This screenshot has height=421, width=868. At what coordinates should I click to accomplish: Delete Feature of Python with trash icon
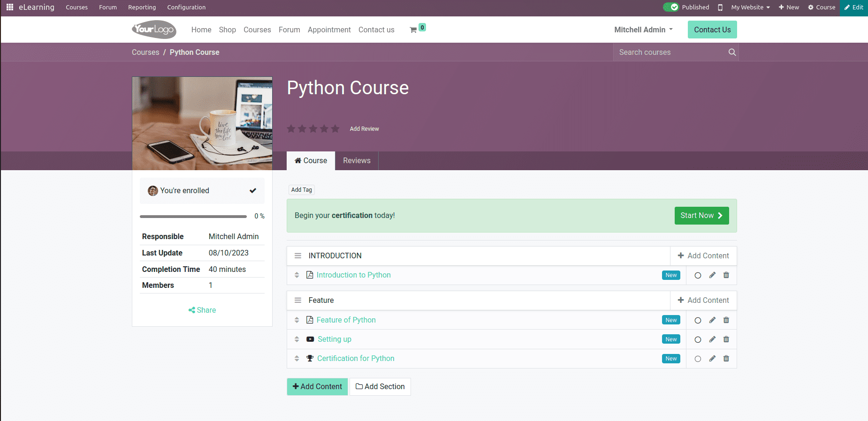tap(726, 320)
